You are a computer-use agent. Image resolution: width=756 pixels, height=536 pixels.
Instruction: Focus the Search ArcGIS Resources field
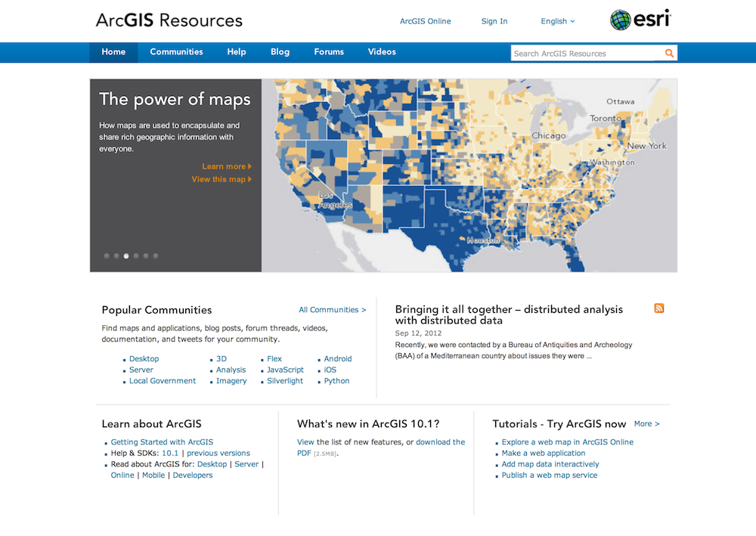click(586, 54)
